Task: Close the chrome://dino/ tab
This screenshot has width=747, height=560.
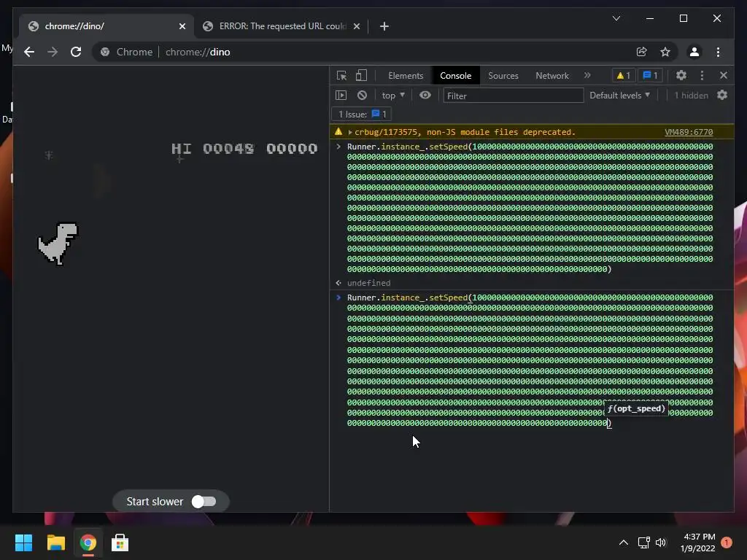Action: point(182,26)
